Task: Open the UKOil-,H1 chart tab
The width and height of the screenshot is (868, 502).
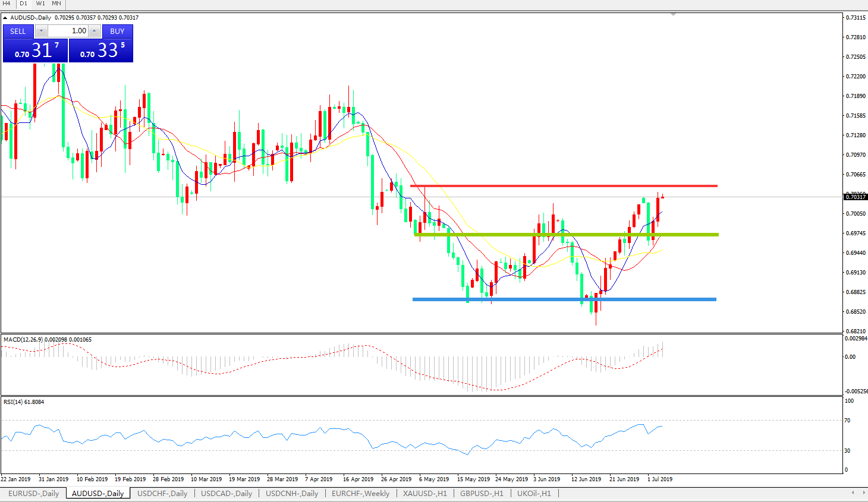Action: (534, 493)
